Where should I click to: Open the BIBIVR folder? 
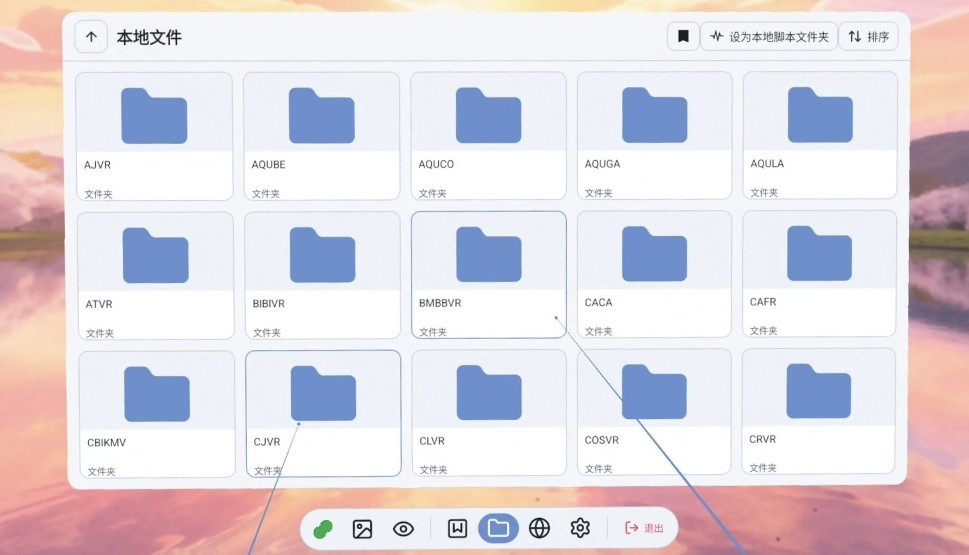[322, 275]
